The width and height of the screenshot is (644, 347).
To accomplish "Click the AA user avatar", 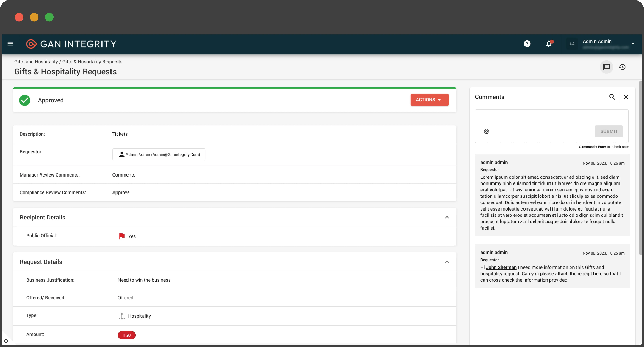I will (x=572, y=44).
